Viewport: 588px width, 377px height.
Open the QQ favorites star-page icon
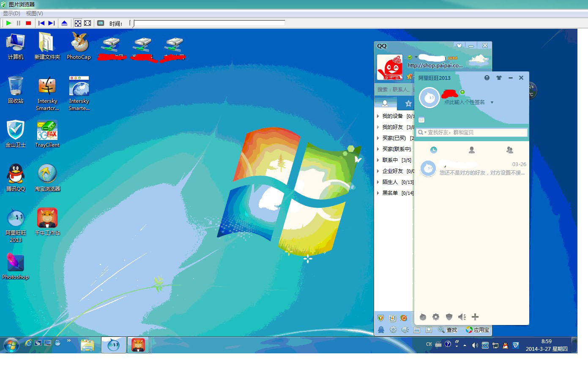(x=429, y=330)
